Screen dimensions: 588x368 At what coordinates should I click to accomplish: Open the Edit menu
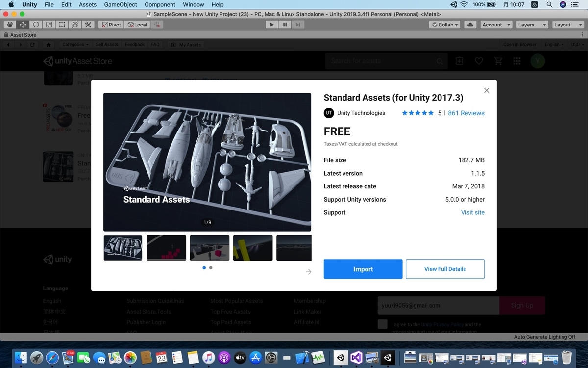tap(66, 4)
